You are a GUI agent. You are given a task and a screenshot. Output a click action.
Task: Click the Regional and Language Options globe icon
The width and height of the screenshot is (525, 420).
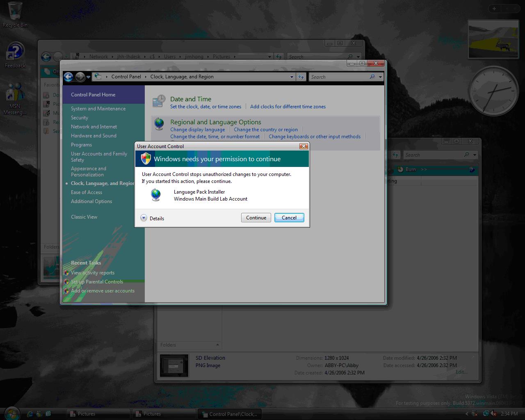coord(159,124)
